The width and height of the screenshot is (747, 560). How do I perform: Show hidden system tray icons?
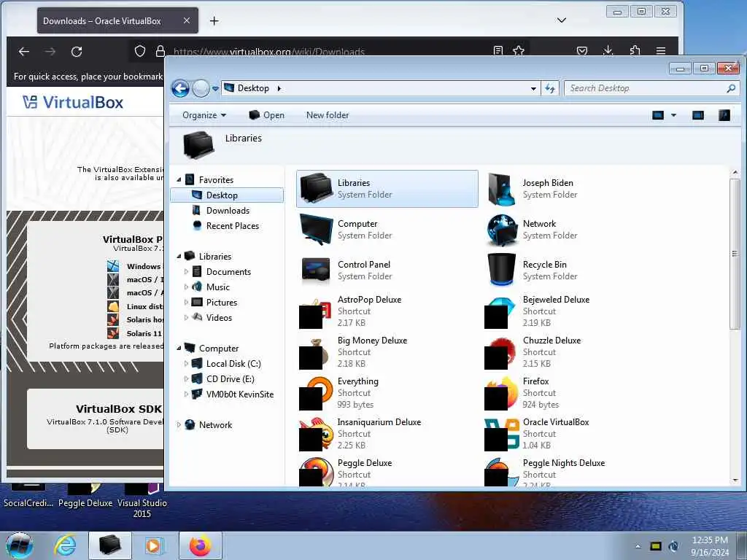click(x=638, y=546)
